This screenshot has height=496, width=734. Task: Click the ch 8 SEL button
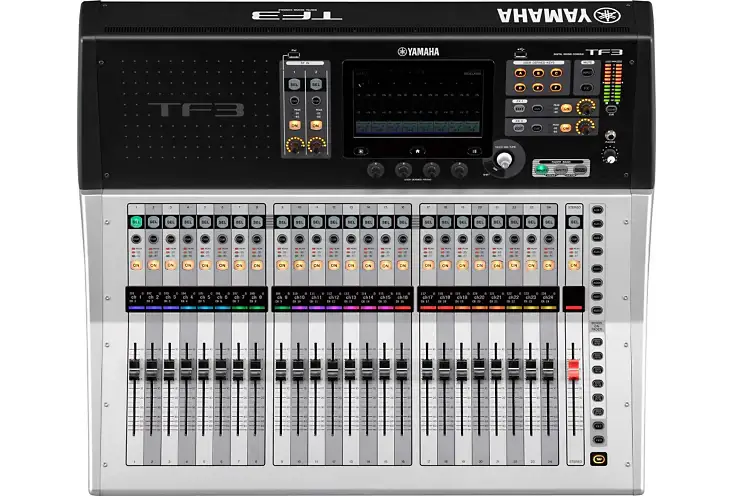point(257,222)
